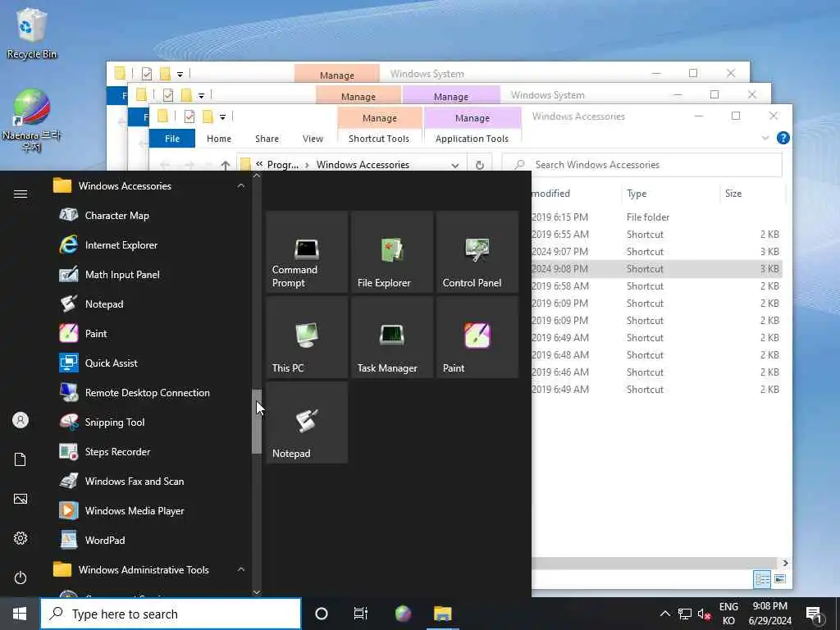Open the notification center icon
Viewport: 840px width, 630px height.
814,614
